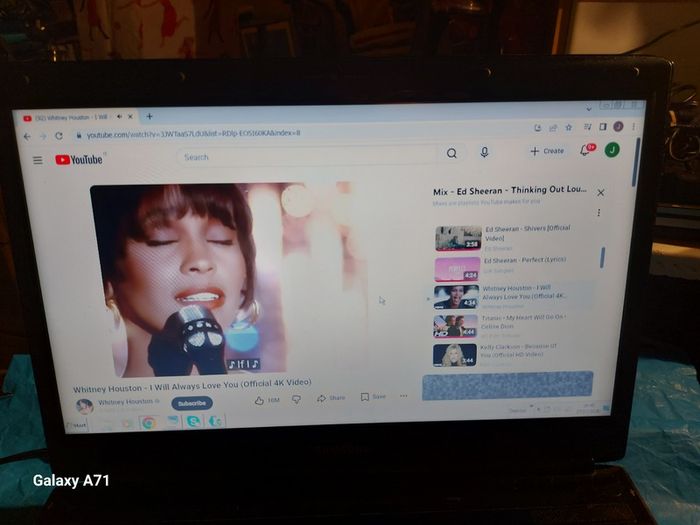
Task: Bookmark this page with the star icon
Action: pos(569,128)
